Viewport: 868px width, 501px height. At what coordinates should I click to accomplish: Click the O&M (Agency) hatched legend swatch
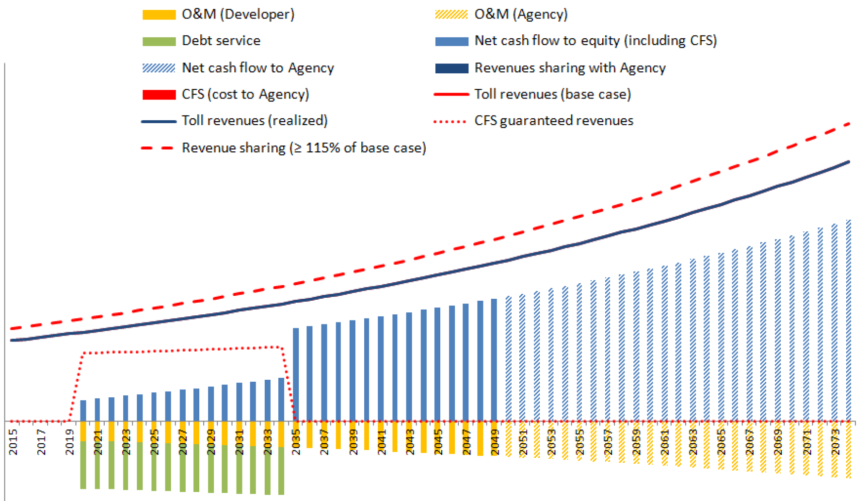(451, 15)
